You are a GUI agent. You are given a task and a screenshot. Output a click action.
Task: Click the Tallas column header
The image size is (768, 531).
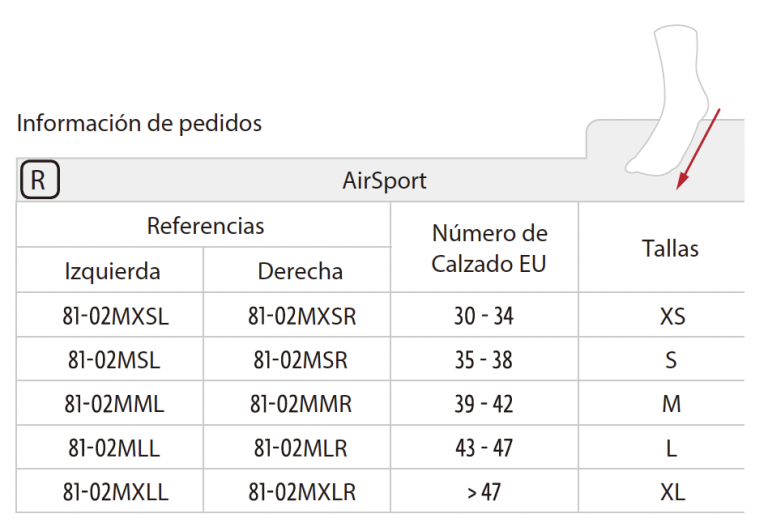(x=670, y=248)
